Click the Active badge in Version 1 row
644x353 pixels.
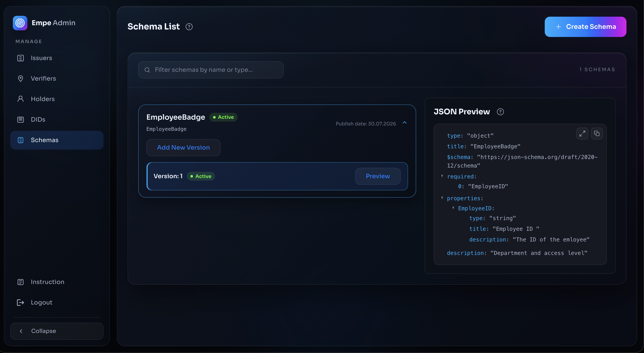tap(201, 176)
